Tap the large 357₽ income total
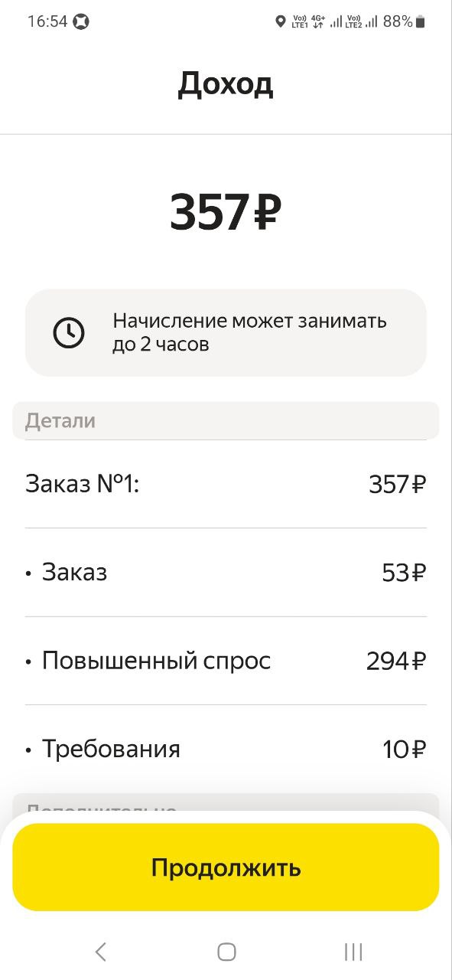The height and width of the screenshot is (980, 452). 226,212
